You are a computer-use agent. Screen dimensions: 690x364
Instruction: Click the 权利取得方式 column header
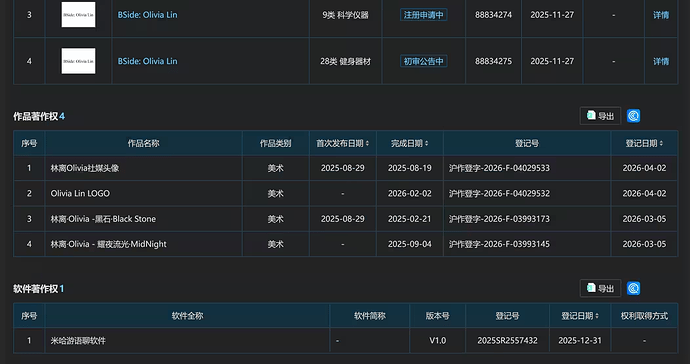pos(644,316)
